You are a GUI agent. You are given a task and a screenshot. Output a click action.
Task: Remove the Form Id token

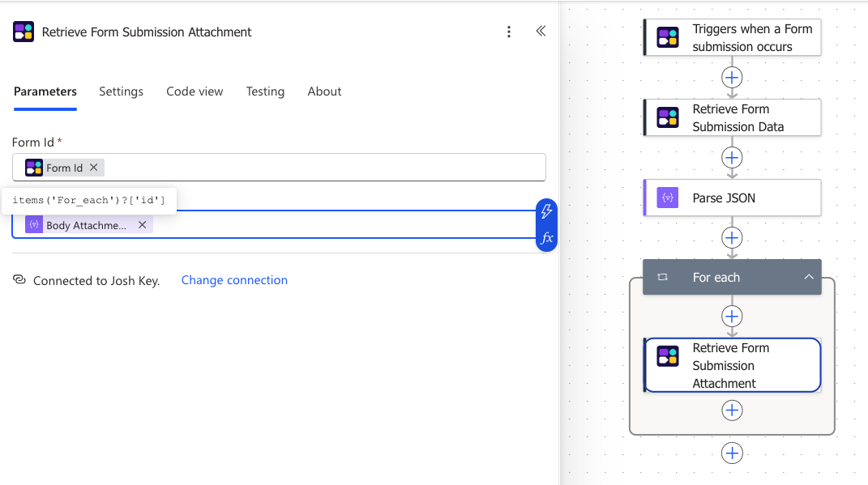94,167
